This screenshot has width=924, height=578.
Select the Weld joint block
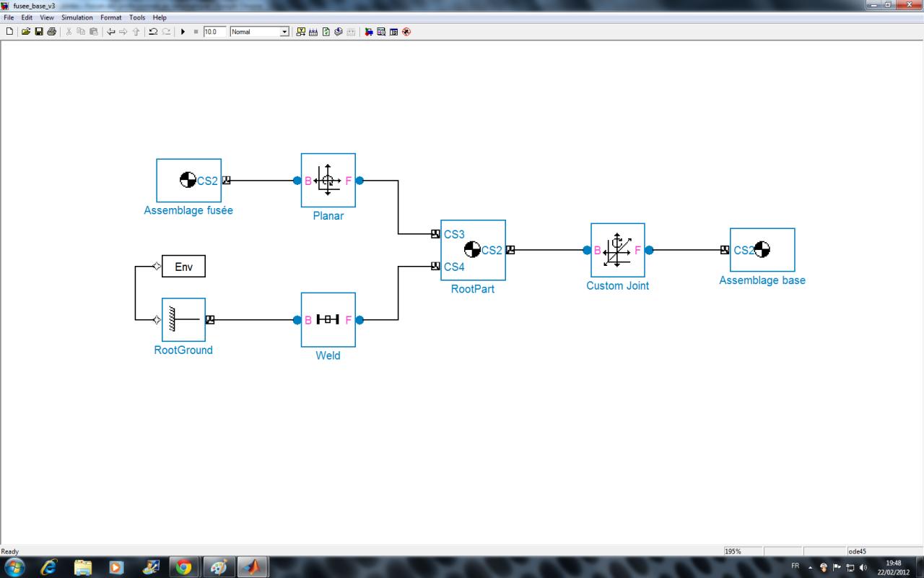[328, 320]
